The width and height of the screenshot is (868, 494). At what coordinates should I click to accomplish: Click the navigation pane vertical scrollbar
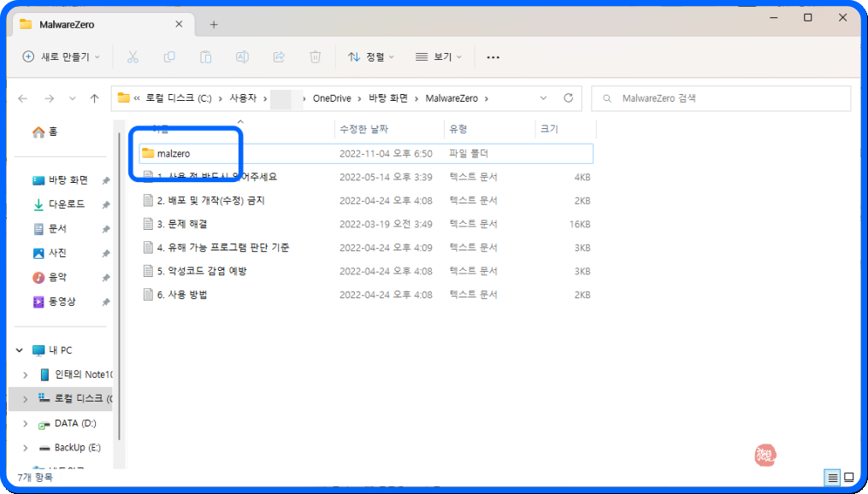click(120, 285)
